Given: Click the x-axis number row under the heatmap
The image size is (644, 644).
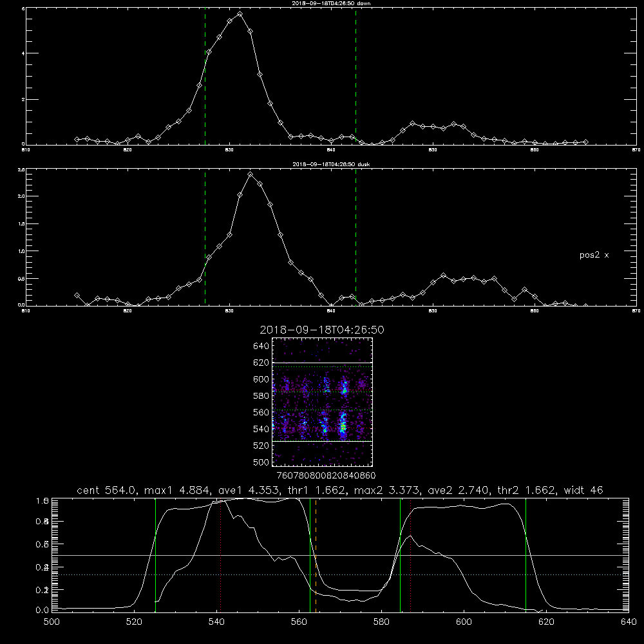Looking at the screenshot, I should 326,475.
